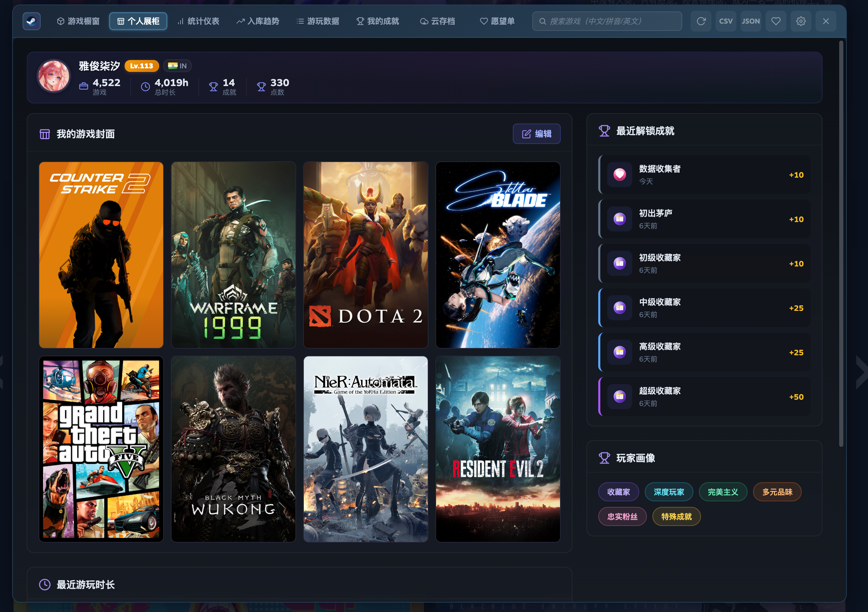868x612 pixels.
Task: Select the Dota 2 cover
Action: [x=366, y=255]
